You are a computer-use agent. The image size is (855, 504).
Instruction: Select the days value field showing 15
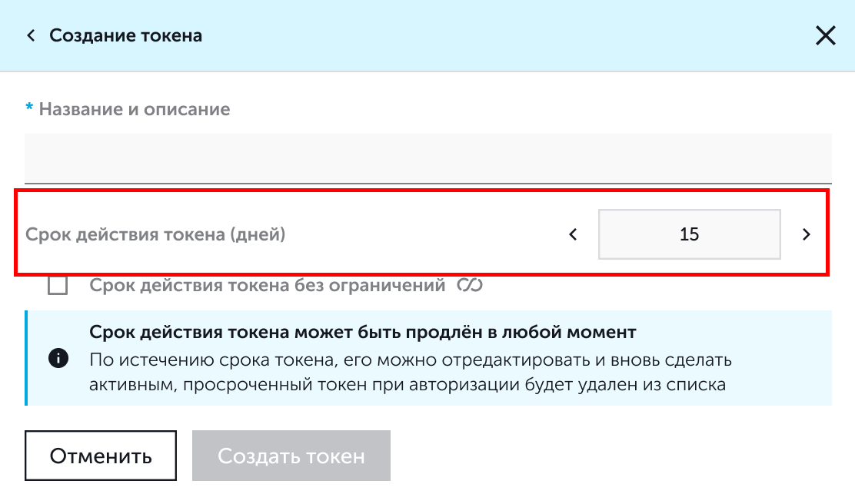click(689, 234)
